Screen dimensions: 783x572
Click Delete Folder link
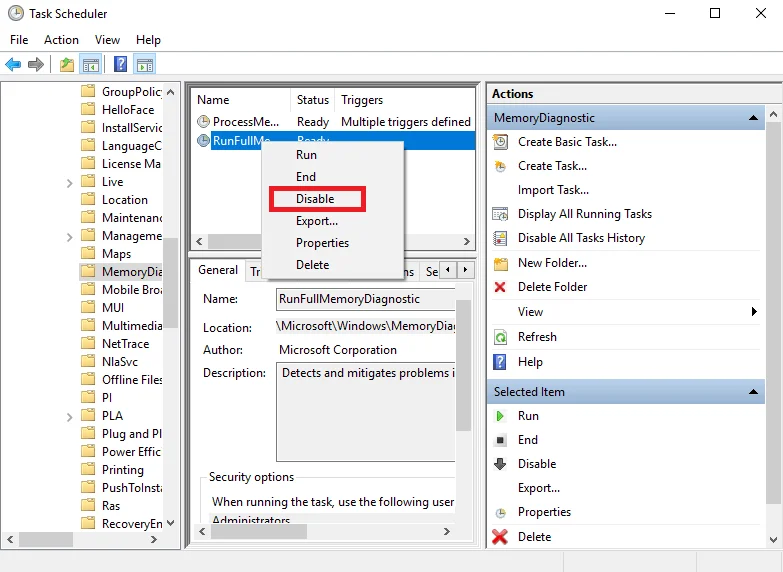point(552,287)
